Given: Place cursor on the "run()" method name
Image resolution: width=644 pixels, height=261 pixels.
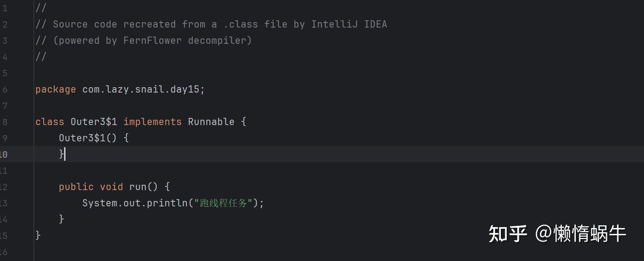Looking at the screenshot, I should point(137,187).
